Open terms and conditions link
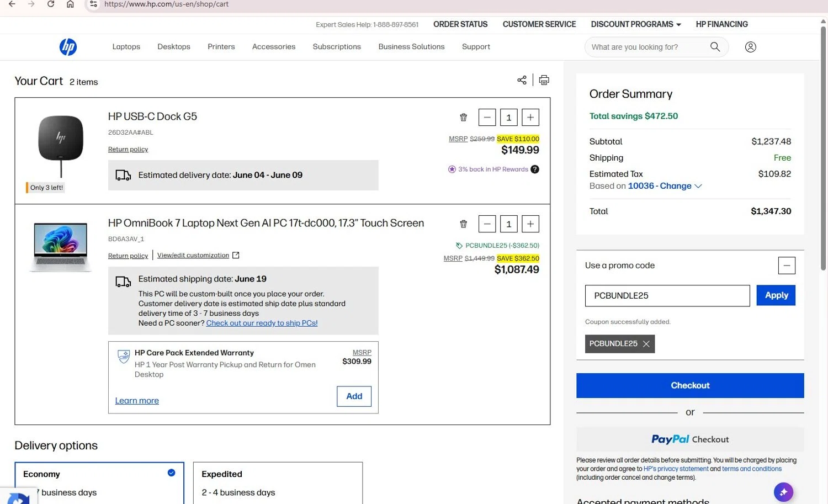Image resolution: width=828 pixels, height=504 pixels. (x=752, y=469)
